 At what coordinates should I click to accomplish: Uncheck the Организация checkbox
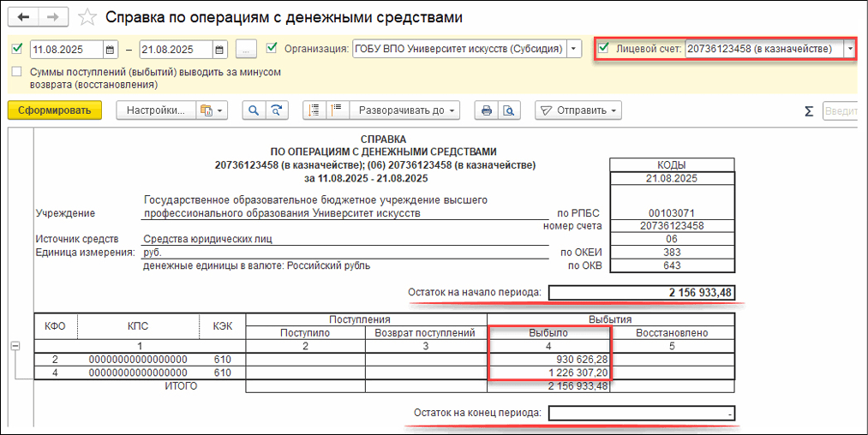pos(272,48)
